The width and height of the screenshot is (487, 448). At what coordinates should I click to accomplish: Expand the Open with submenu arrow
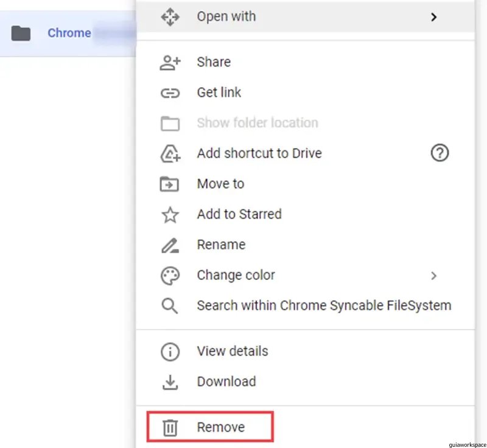point(433,17)
